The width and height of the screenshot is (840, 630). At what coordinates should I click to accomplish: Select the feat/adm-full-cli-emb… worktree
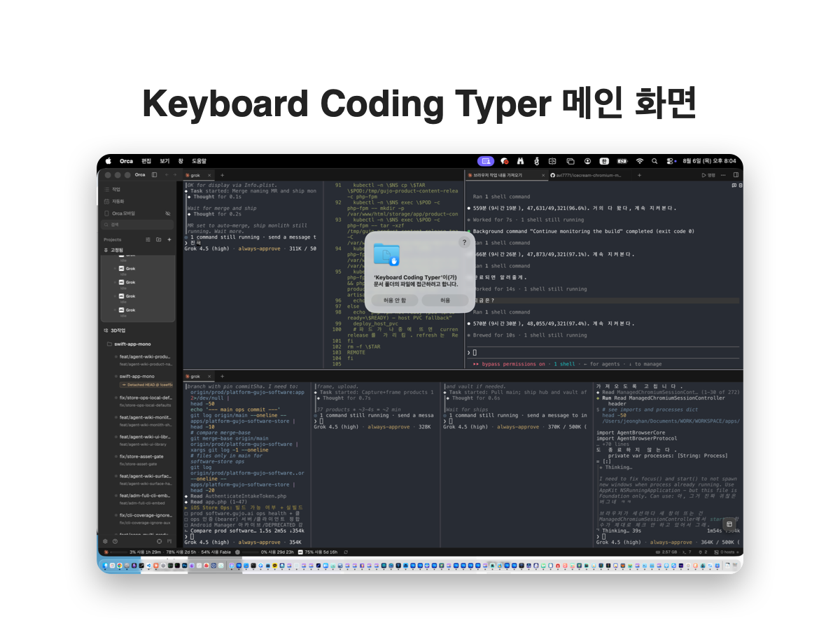143,498
